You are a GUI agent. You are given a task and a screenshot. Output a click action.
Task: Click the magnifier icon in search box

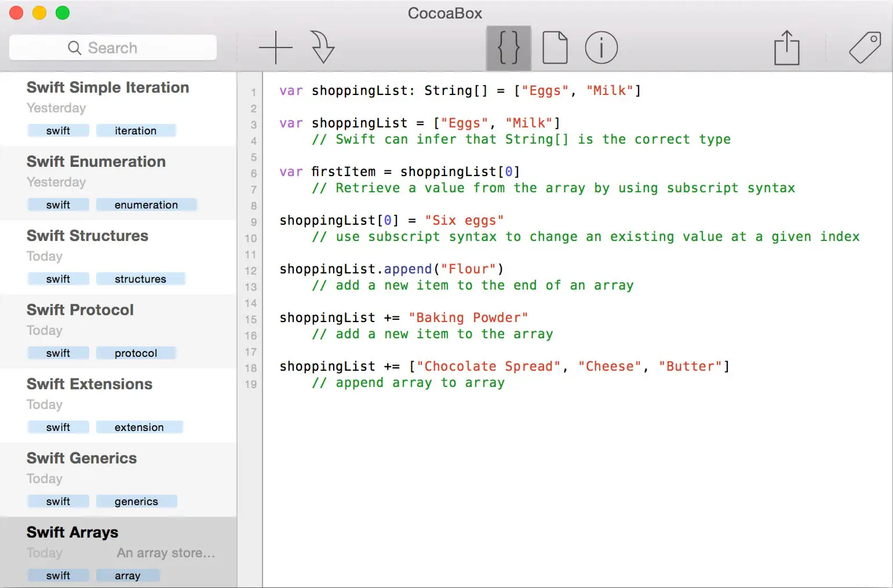[x=74, y=48]
